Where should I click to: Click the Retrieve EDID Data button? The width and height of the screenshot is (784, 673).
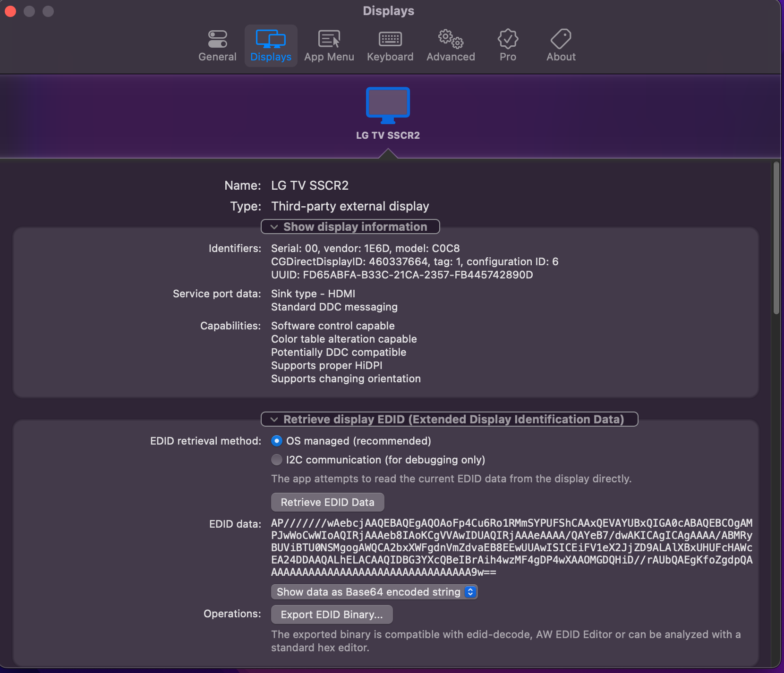click(327, 502)
